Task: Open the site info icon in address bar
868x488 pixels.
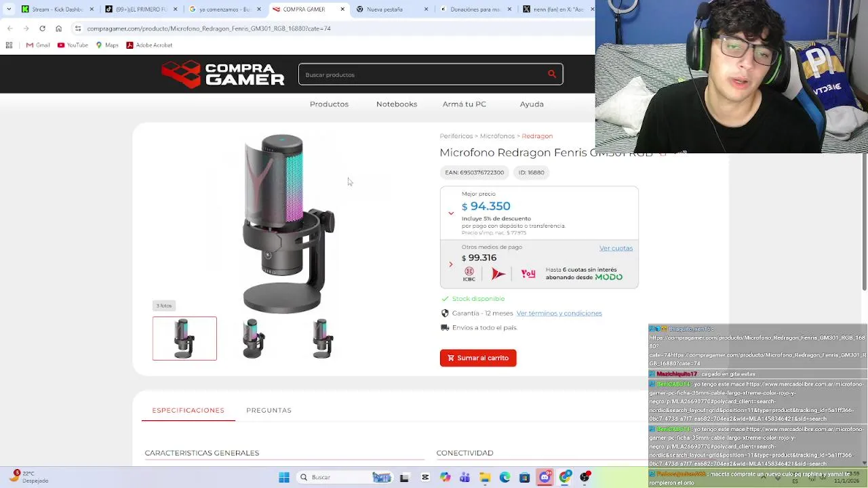Action: 78,28
